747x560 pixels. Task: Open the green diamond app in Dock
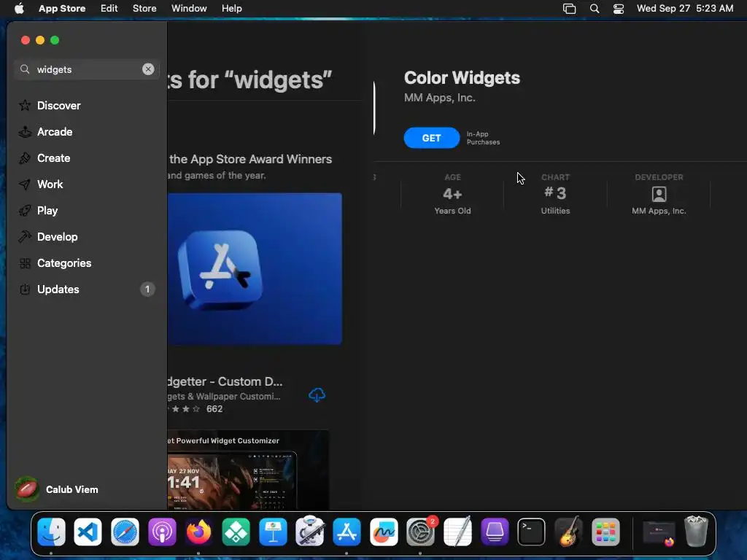(236, 532)
